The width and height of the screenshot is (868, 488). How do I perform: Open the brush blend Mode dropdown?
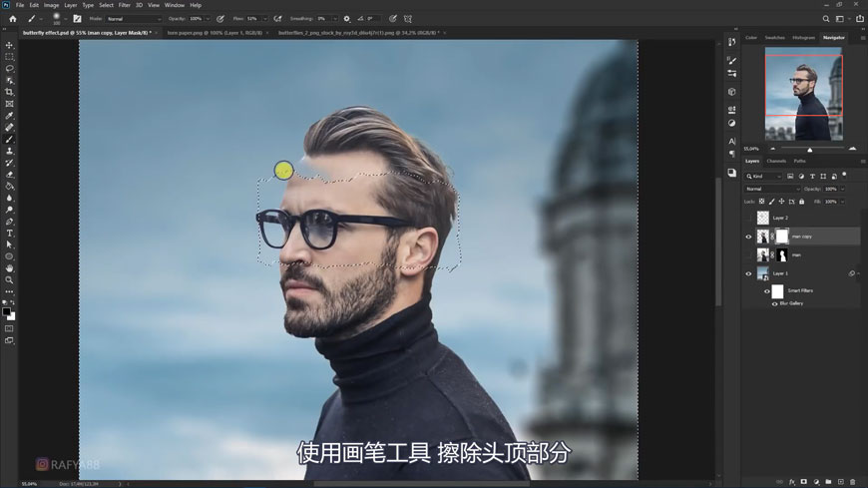[x=133, y=19]
